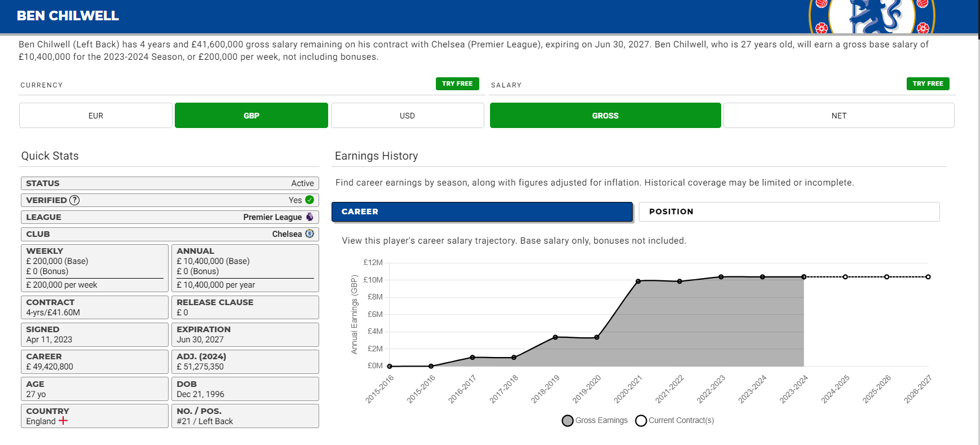Click the BEN CHILWELL page title
980x445 pixels.
(x=68, y=16)
